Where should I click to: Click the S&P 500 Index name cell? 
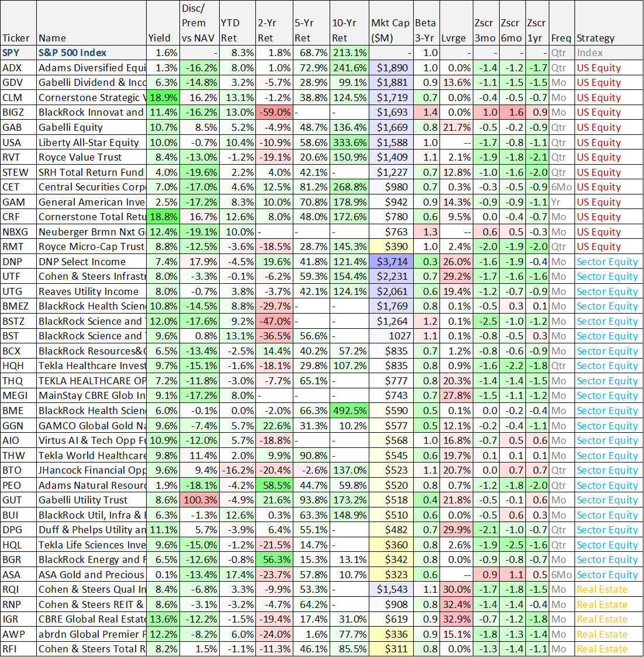(x=91, y=53)
